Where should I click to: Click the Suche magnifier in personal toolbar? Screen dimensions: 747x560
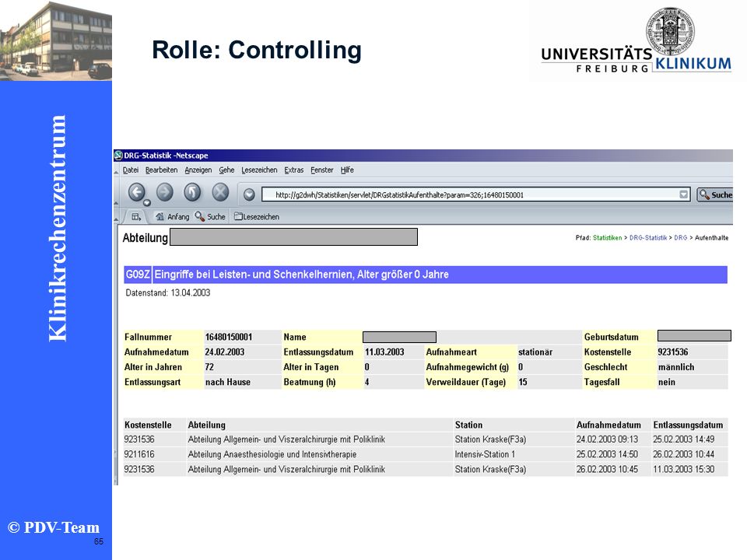click(x=210, y=217)
